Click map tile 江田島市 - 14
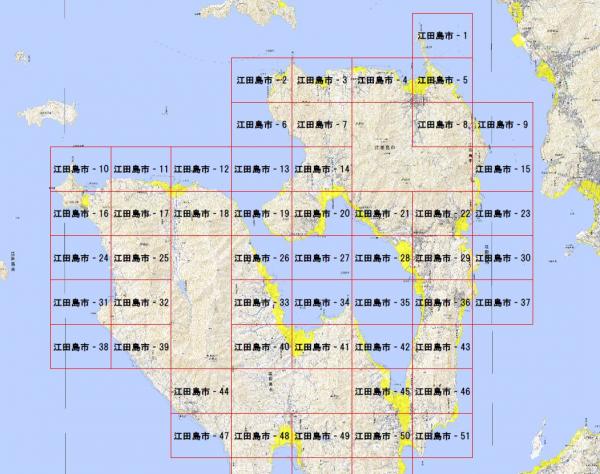The height and width of the screenshot is (474, 600). pyautogui.click(x=321, y=169)
